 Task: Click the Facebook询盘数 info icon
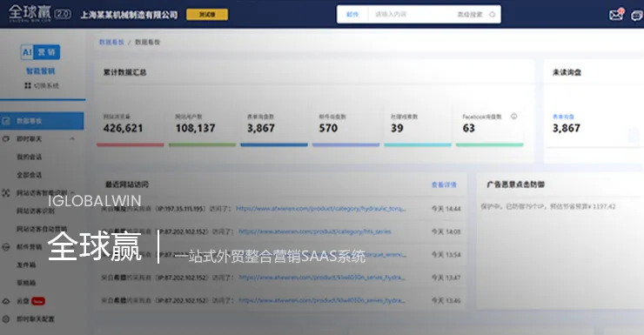[513, 117]
